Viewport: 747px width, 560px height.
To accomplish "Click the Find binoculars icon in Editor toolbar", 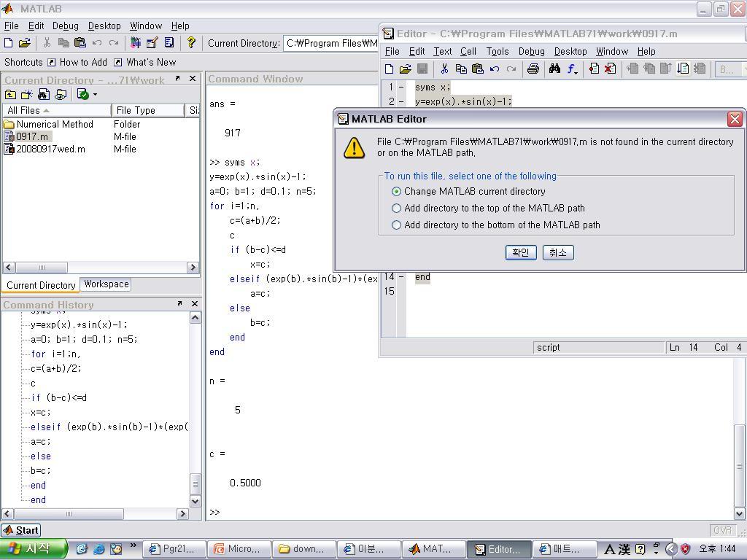I will pyautogui.click(x=554, y=69).
